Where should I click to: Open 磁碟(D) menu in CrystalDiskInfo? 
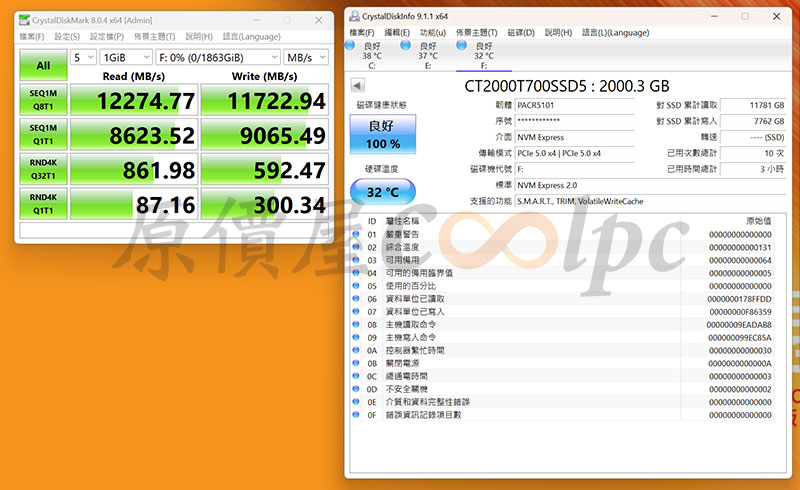(521, 33)
